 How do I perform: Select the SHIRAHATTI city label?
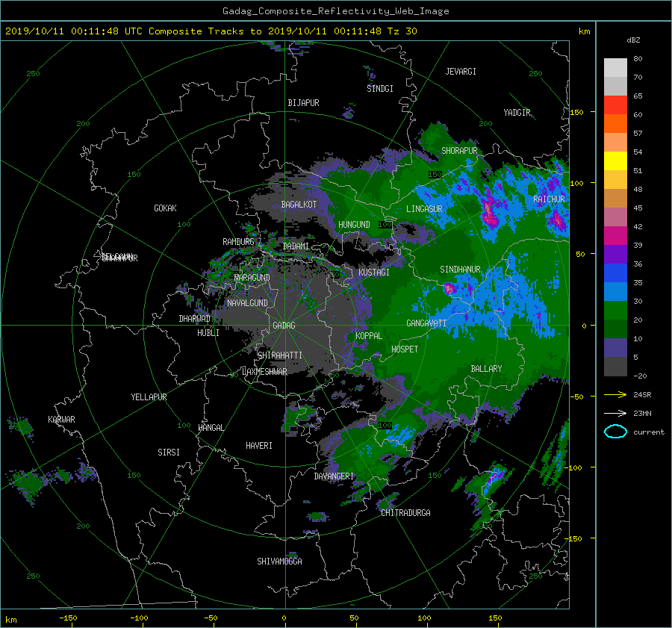coord(280,355)
